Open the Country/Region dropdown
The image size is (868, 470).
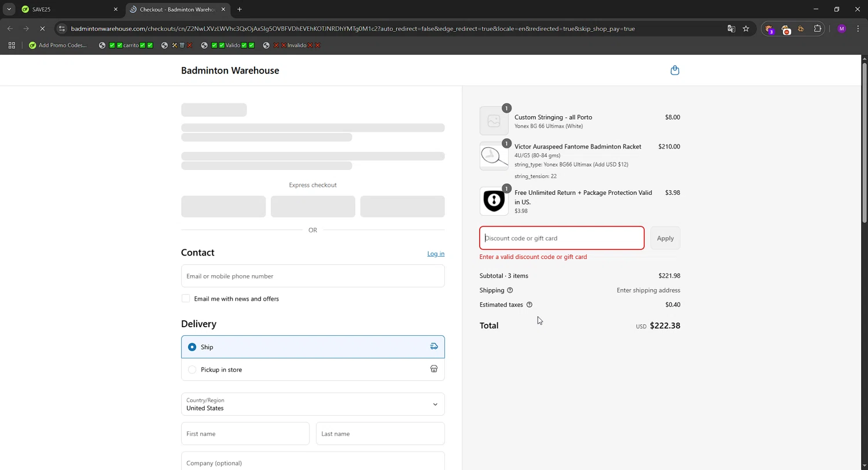click(x=312, y=404)
